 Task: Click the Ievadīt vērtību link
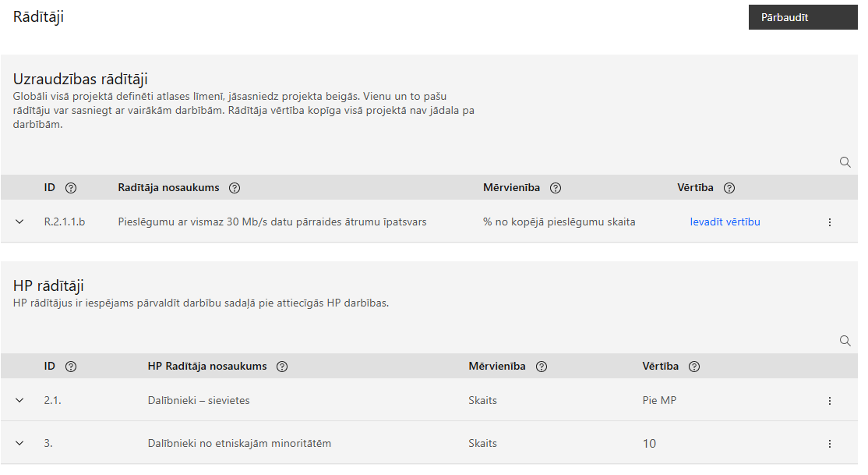coord(725,222)
